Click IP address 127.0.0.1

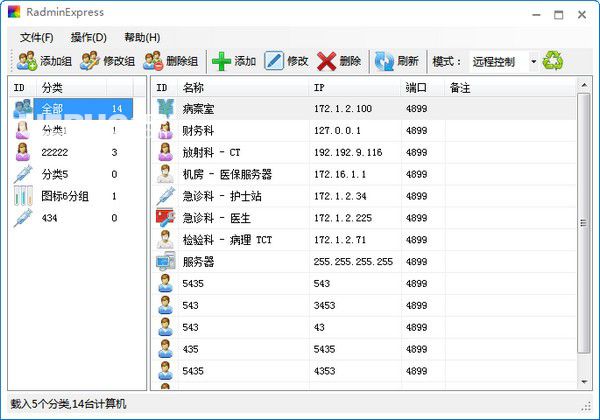click(x=338, y=131)
